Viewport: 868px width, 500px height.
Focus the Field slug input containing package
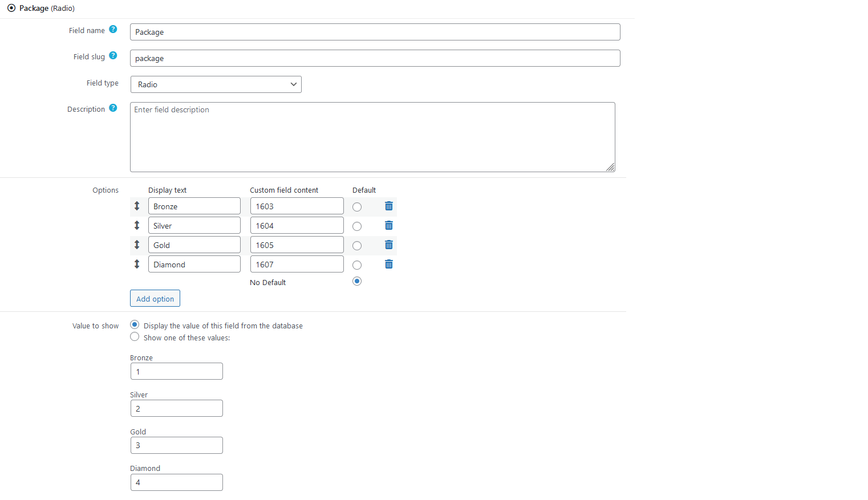(375, 58)
